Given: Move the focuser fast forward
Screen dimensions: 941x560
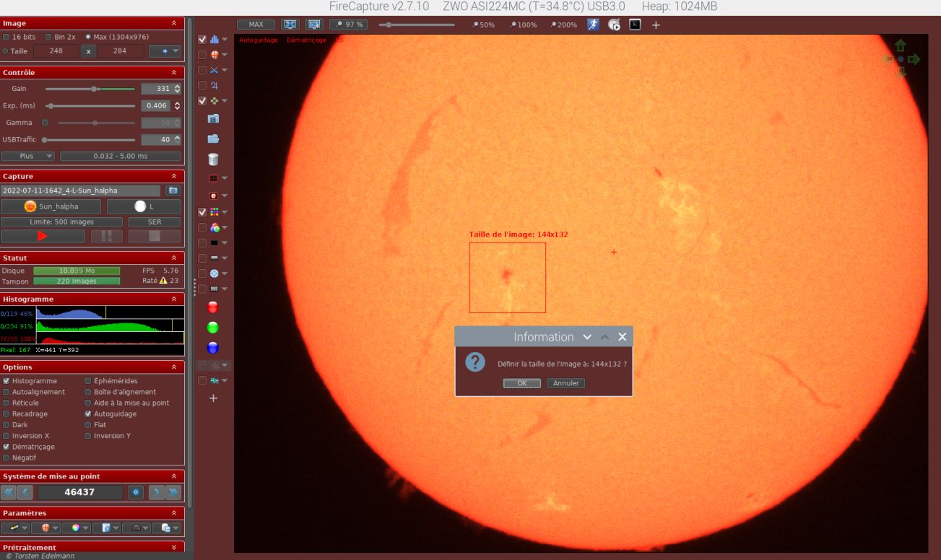Looking at the screenshot, I should pos(173,492).
